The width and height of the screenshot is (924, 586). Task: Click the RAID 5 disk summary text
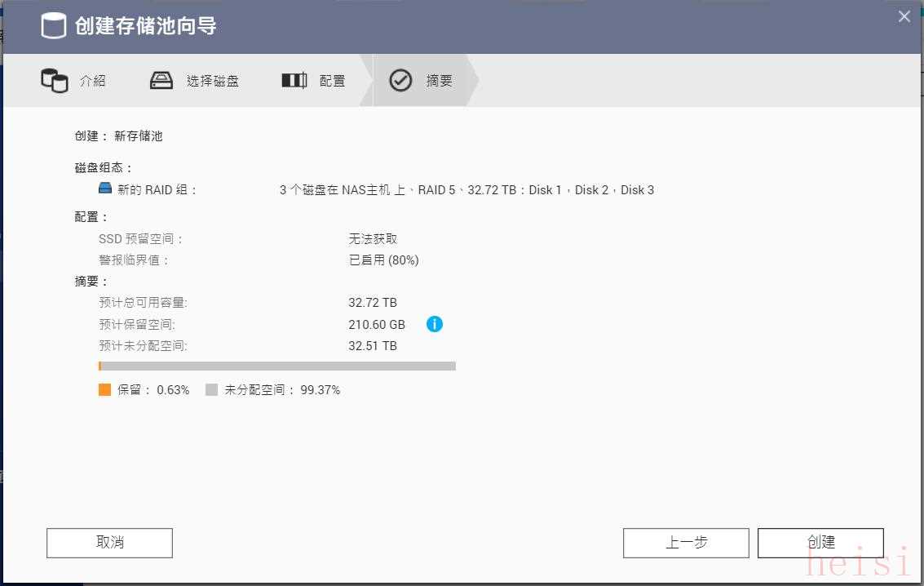coord(466,190)
